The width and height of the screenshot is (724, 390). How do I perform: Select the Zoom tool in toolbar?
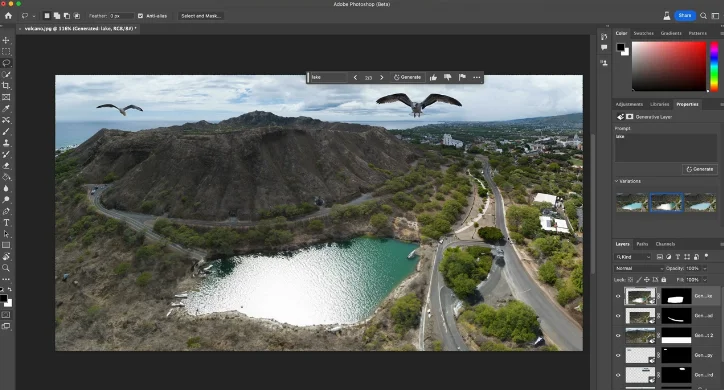(6, 268)
